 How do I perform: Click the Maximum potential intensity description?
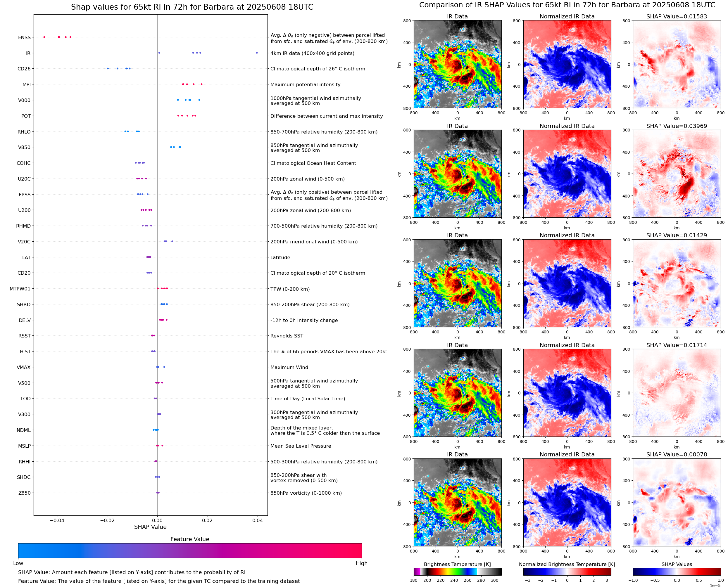(x=305, y=84)
